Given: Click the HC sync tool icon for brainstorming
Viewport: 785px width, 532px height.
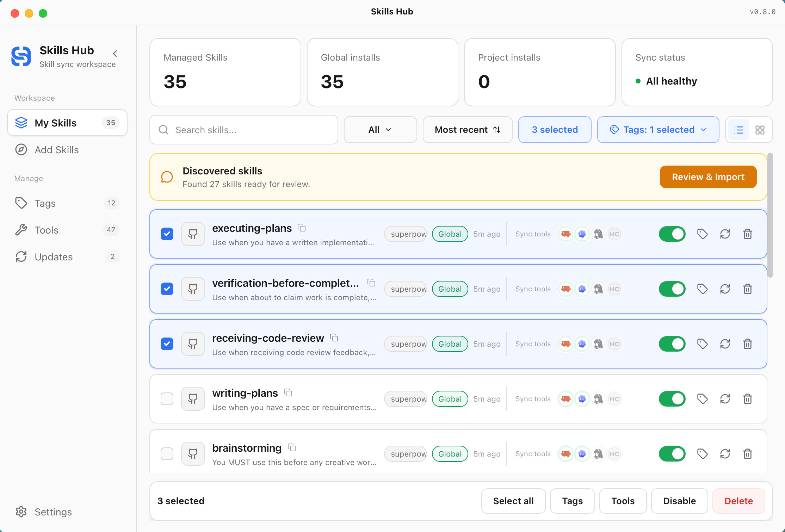Looking at the screenshot, I should pyautogui.click(x=614, y=454).
